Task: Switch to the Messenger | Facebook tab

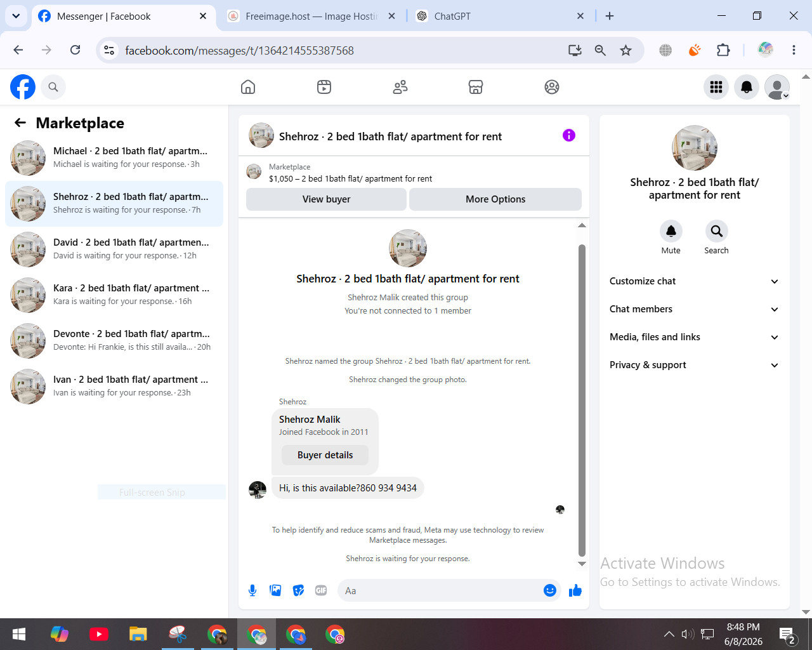Action: coord(123,17)
